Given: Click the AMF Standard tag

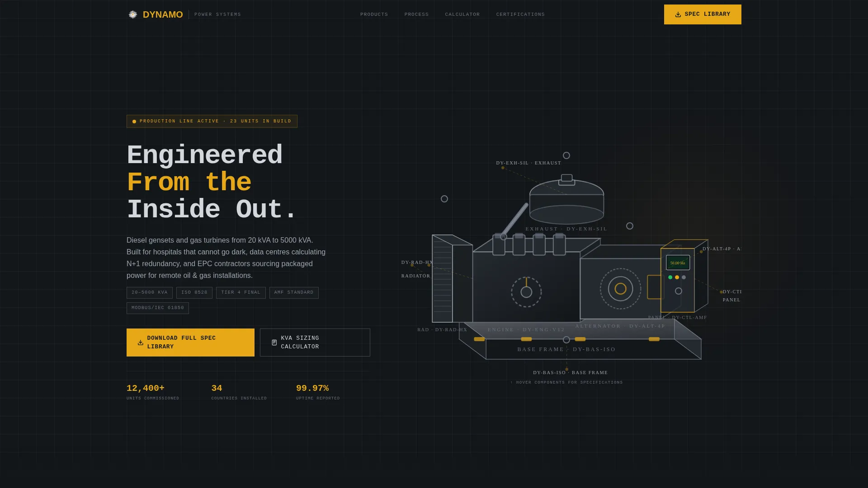Looking at the screenshot, I should coord(294,293).
